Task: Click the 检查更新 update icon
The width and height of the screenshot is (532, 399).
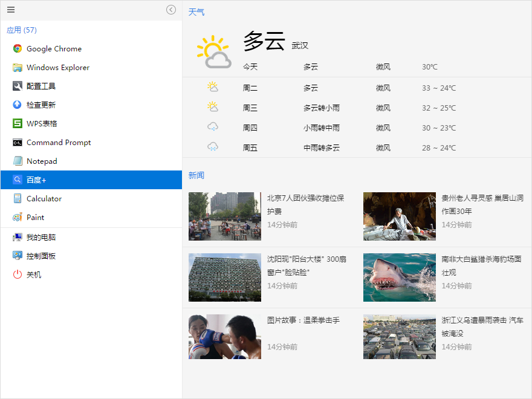Action: pos(18,105)
